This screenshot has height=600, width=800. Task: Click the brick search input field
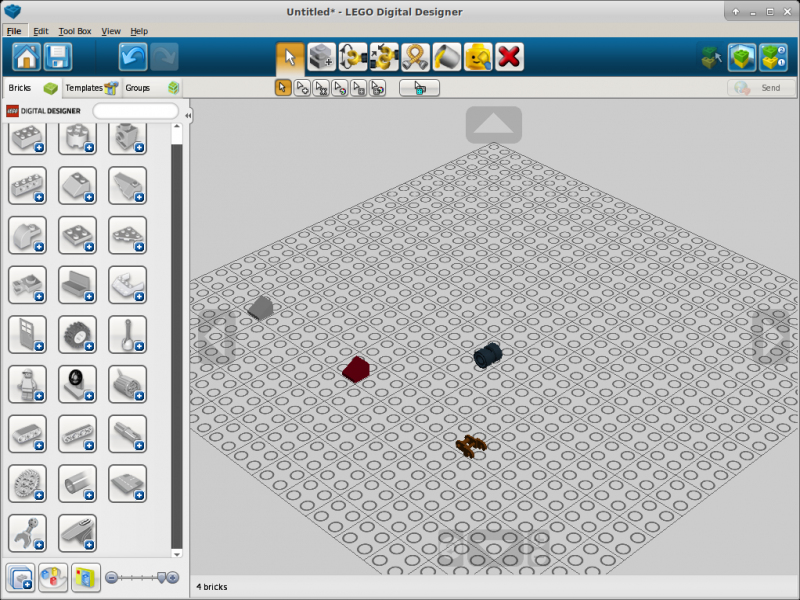(x=136, y=111)
